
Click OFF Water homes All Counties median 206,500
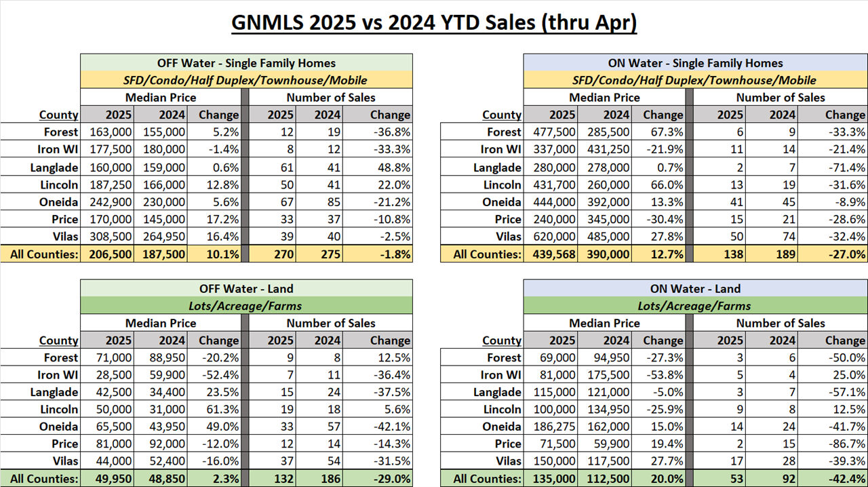tap(111, 254)
